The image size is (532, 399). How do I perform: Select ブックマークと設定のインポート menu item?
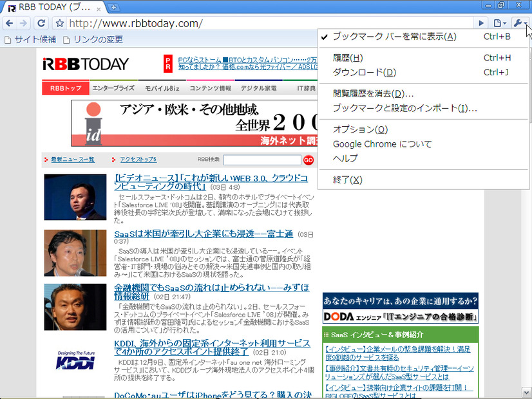(x=423, y=109)
